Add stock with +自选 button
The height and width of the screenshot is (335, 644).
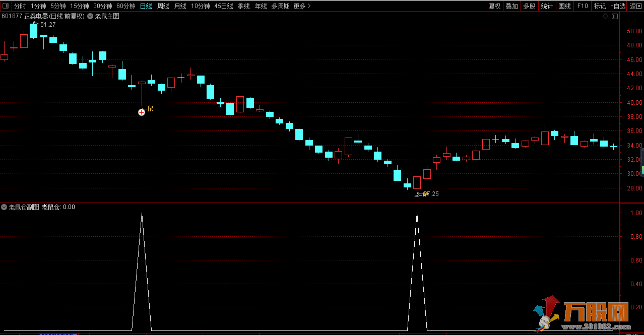click(618, 6)
